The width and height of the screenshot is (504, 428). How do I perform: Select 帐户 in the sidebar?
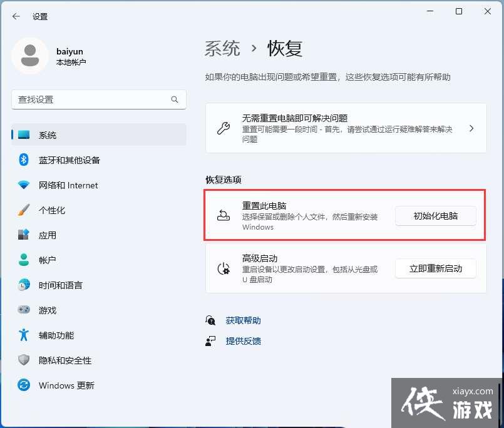48,260
